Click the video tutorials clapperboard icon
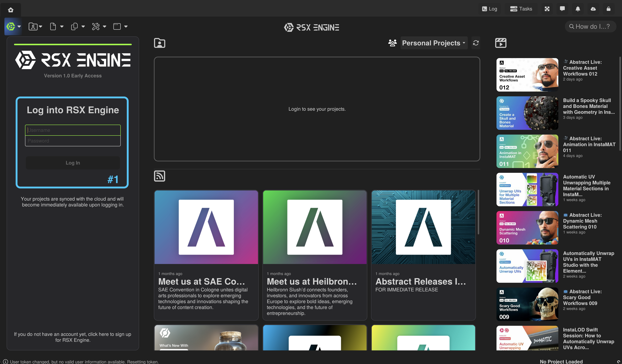Image resolution: width=622 pixels, height=364 pixels. (501, 43)
